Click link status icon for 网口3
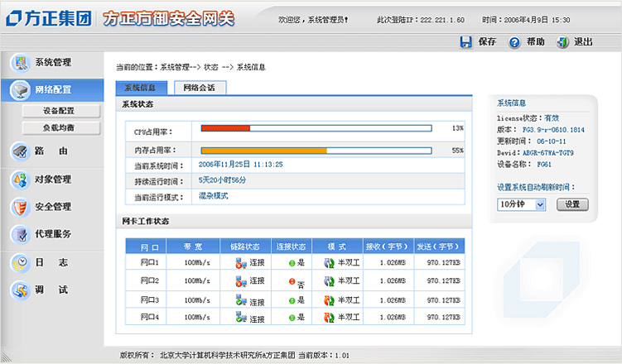This screenshot has width=622, height=364. [x=241, y=299]
